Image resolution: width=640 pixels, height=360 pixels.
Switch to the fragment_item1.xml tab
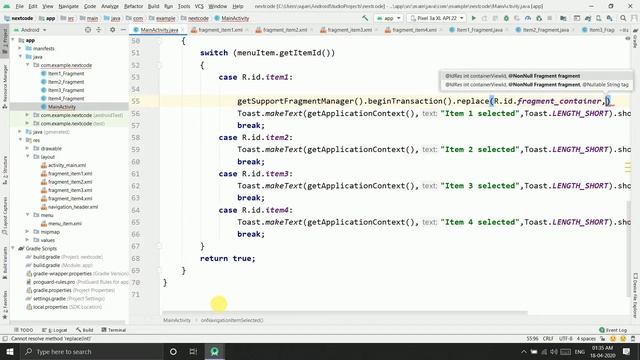point(220,30)
